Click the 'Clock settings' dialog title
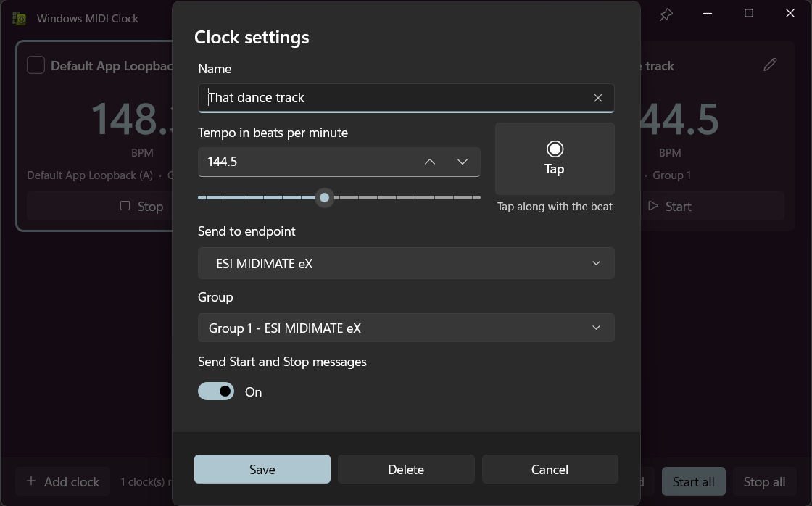Screen dimensions: 812x506 [252, 37]
